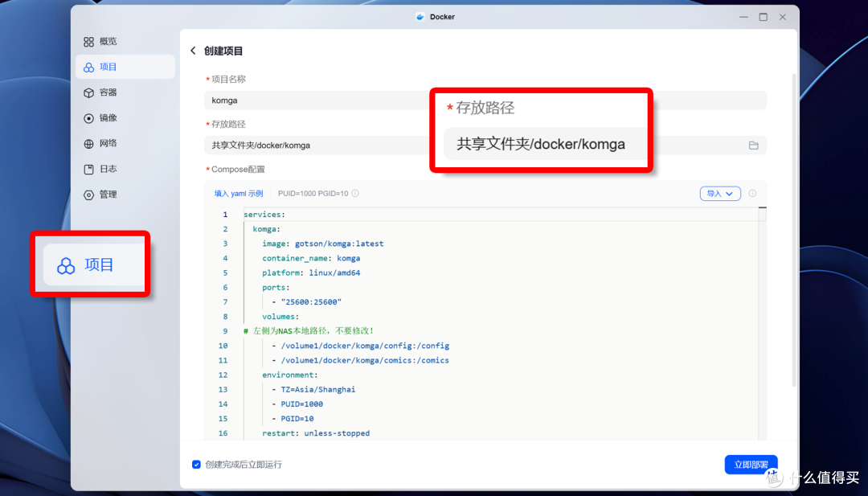868x496 pixels.
Task: Click the environment: code line
Action: click(x=290, y=375)
